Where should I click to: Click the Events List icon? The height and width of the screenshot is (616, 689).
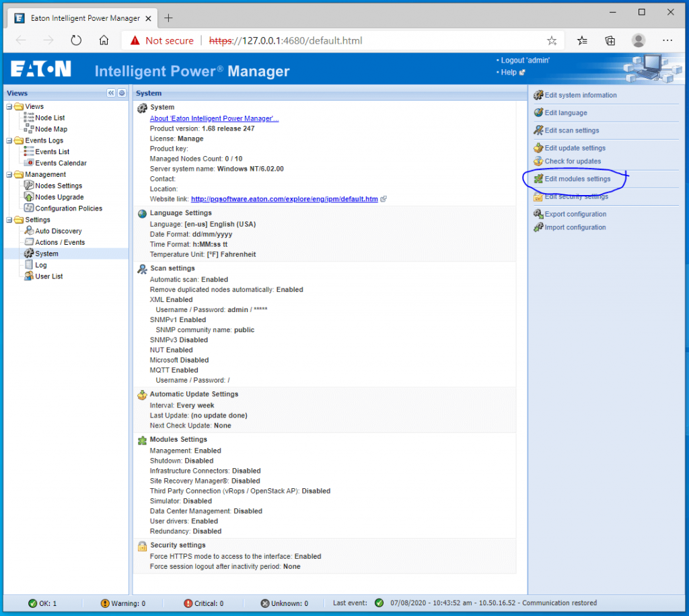click(x=29, y=151)
